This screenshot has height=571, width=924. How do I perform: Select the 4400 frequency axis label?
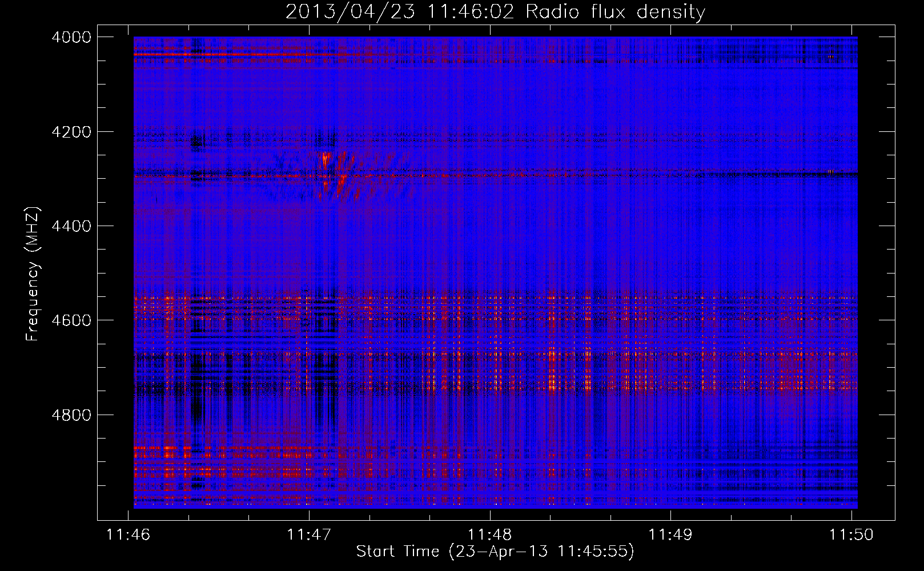coord(71,226)
